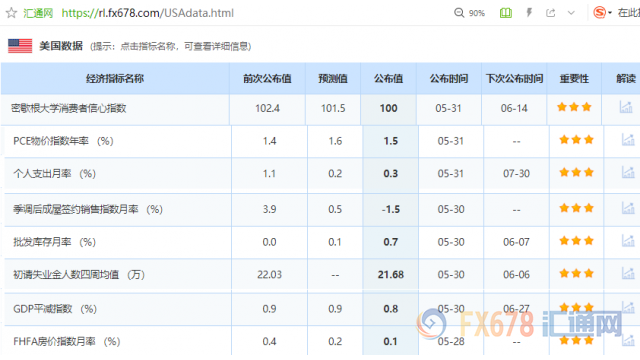Open 初请失业金人数四周均值 details

79,275
